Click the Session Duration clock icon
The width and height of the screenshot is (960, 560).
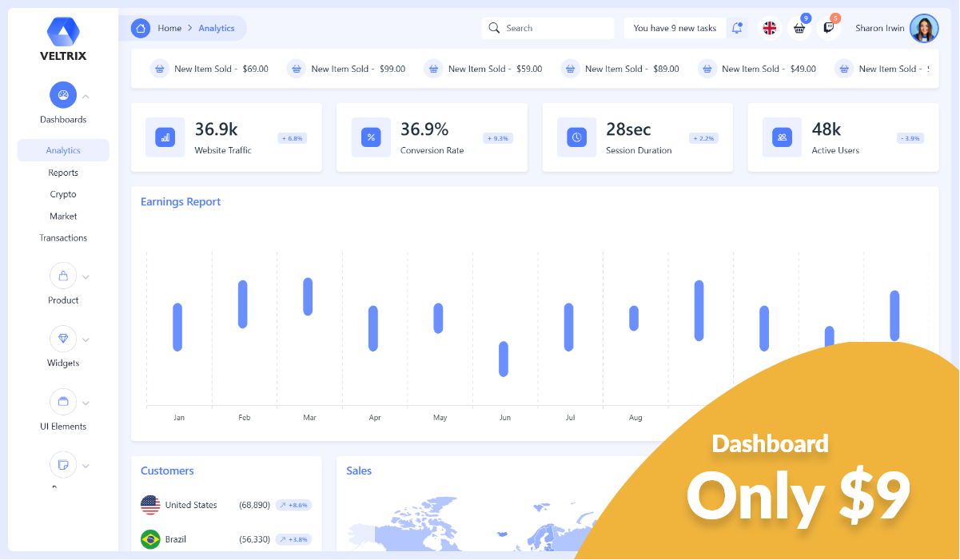pos(576,137)
